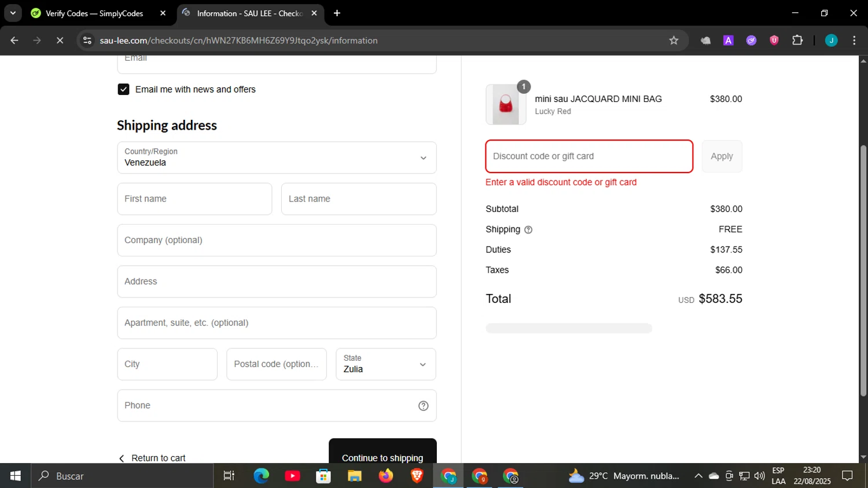Go back to the previous page
The height and width of the screenshot is (488, 868).
pyautogui.click(x=14, y=41)
